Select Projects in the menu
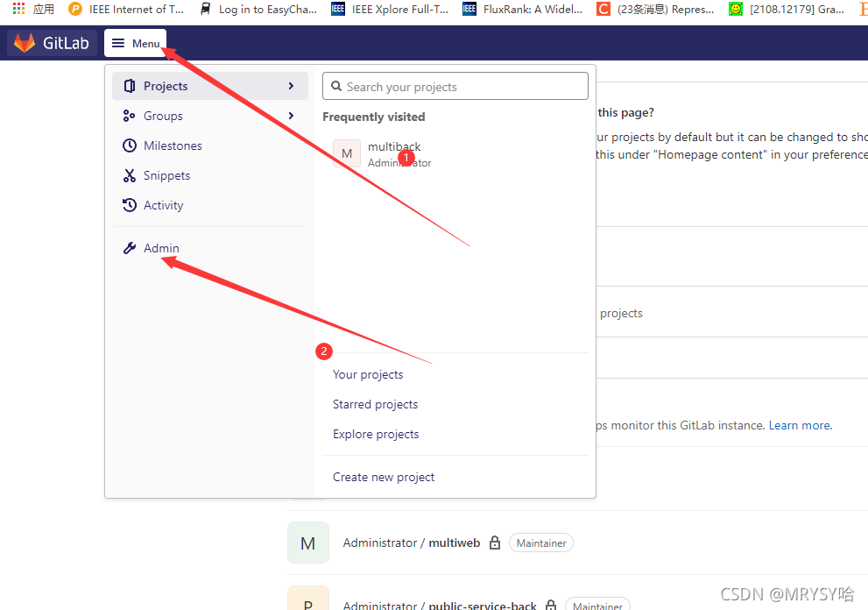The width and height of the screenshot is (868, 610). click(210, 86)
